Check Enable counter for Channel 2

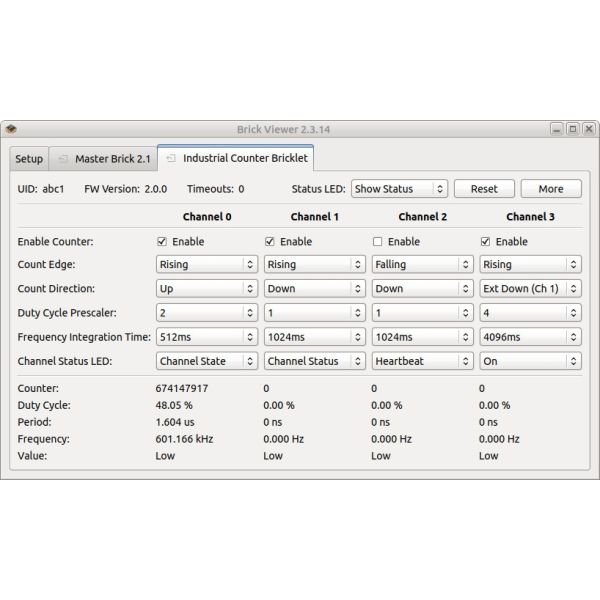coord(378,241)
